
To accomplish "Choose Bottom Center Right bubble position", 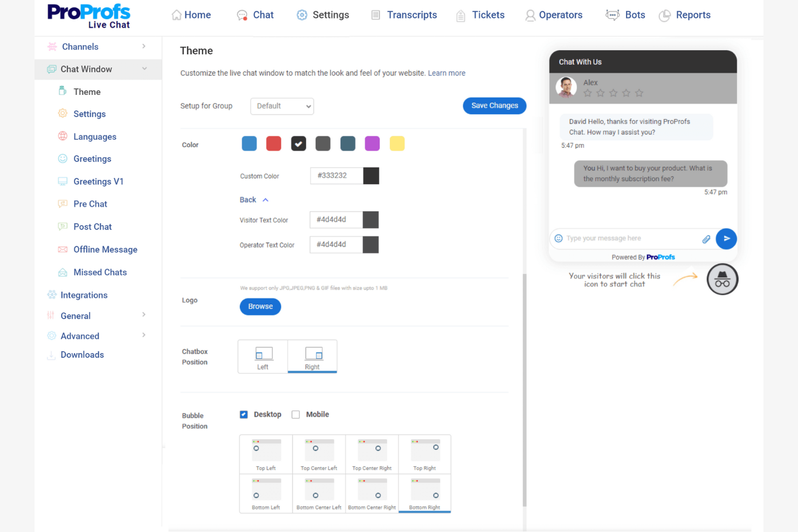I will [372, 493].
